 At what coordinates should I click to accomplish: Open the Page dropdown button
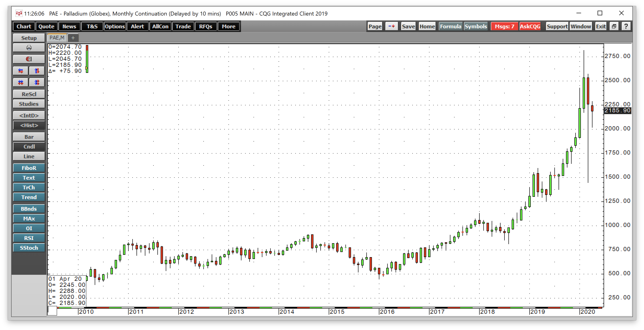tap(375, 26)
